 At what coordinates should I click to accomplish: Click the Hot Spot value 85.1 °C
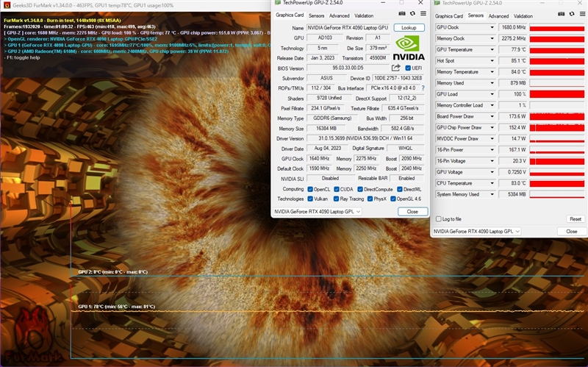click(514, 61)
